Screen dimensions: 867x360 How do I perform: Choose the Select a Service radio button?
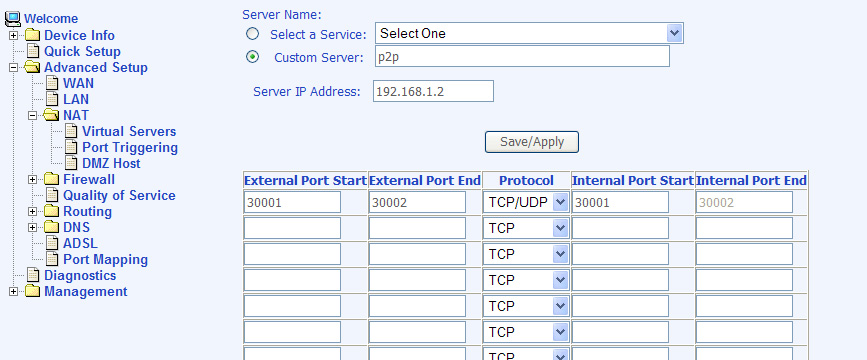click(x=252, y=34)
